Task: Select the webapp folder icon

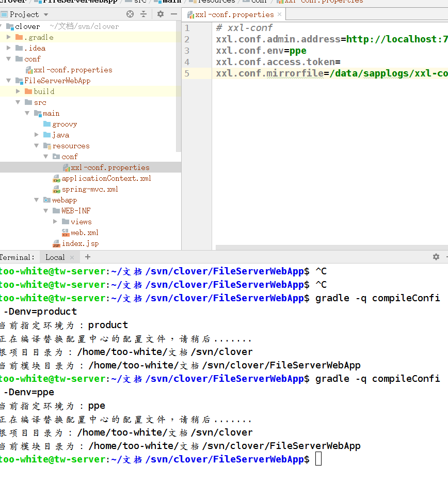Action: pyautogui.click(x=47, y=200)
